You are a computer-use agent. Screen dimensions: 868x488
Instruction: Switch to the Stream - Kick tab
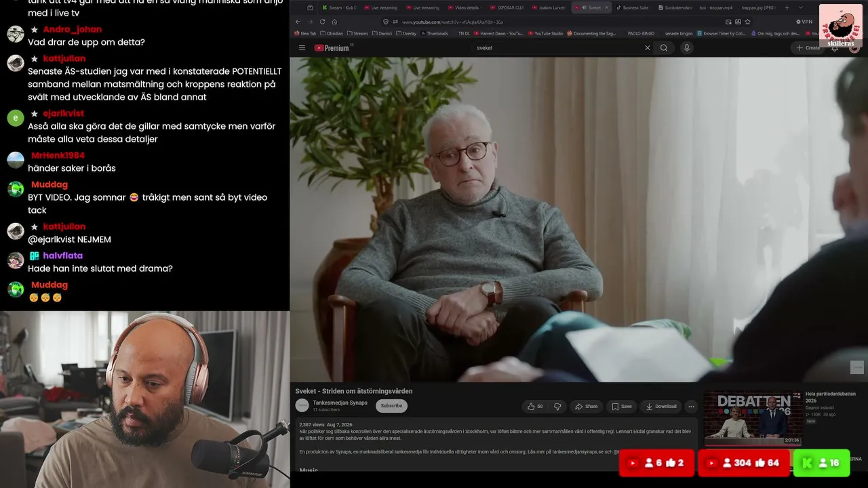338,7
